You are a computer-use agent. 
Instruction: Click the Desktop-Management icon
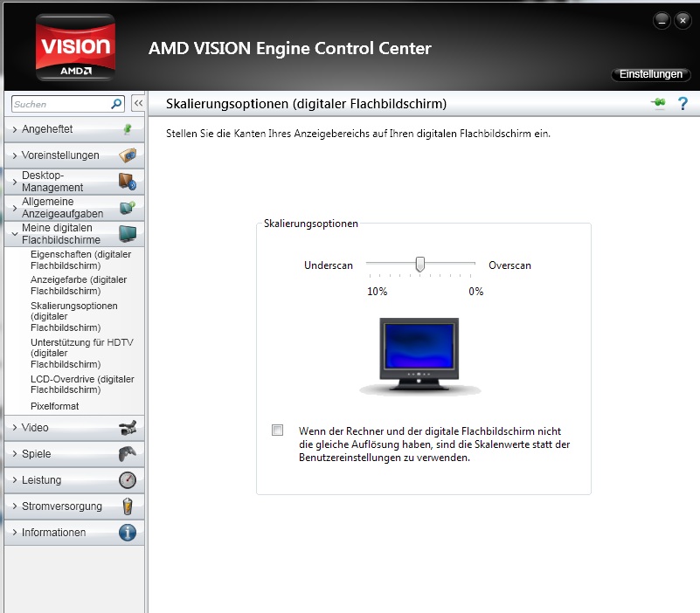click(128, 182)
